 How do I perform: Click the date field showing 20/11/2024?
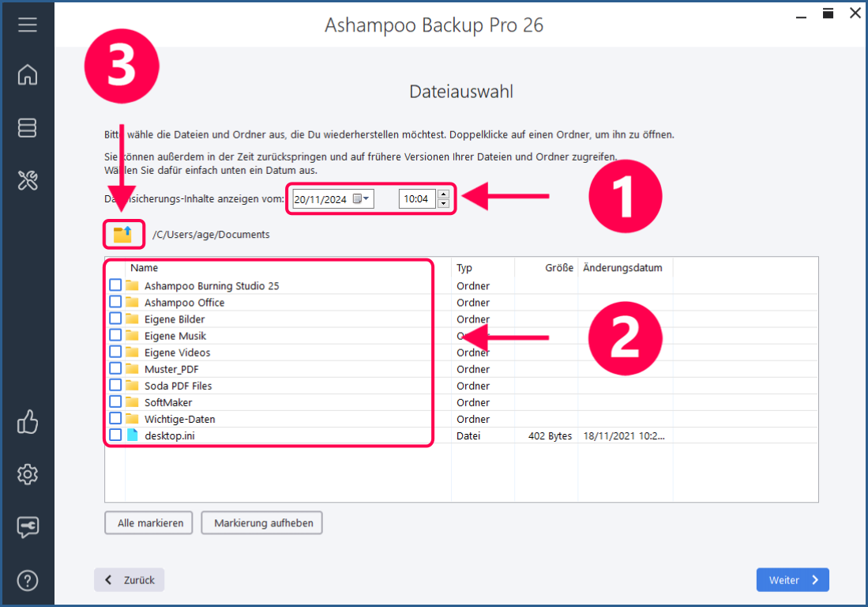(333, 199)
